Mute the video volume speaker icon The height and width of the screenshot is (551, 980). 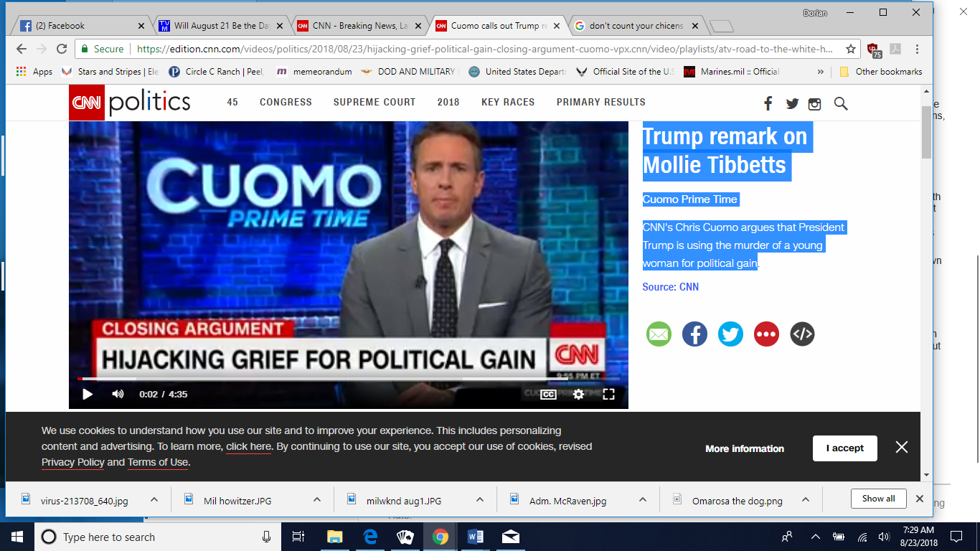(x=118, y=394)
